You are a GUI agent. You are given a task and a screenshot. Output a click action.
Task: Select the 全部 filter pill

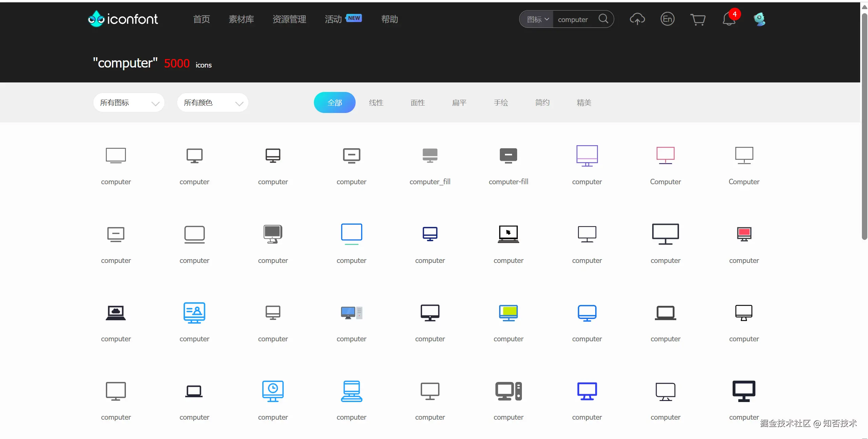pos(334,102)
